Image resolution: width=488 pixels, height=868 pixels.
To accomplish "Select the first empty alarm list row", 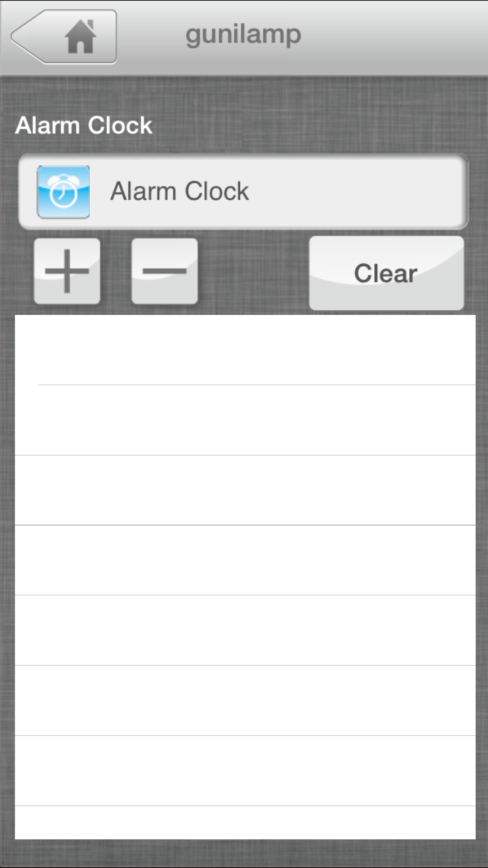I will (x=245, y=350).
